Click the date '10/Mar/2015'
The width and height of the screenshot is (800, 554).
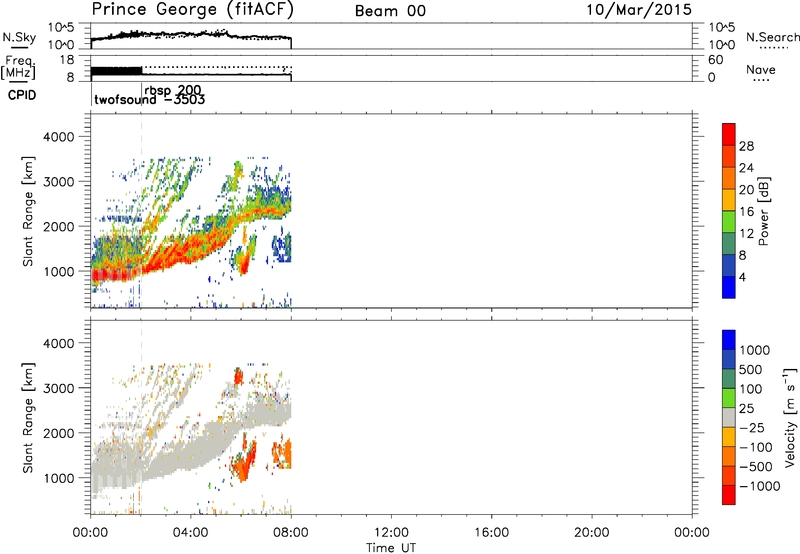(x=639, y=10)
